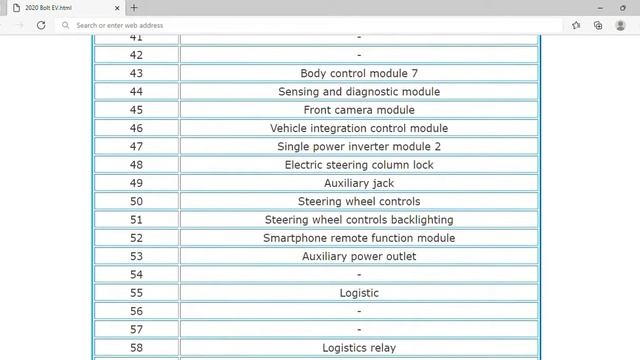
Task: Click fuse number 52 cell
Action: [136, 238]
